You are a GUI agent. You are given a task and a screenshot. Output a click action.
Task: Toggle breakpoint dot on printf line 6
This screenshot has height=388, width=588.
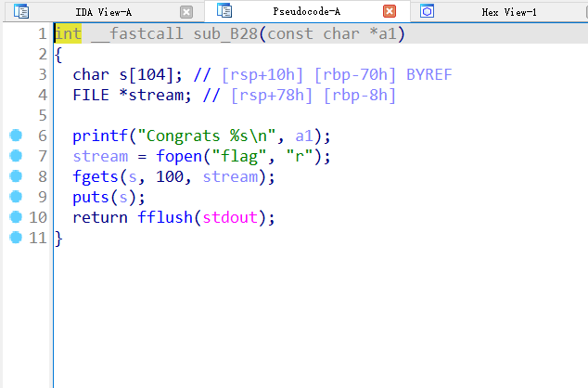coord(15,136)
